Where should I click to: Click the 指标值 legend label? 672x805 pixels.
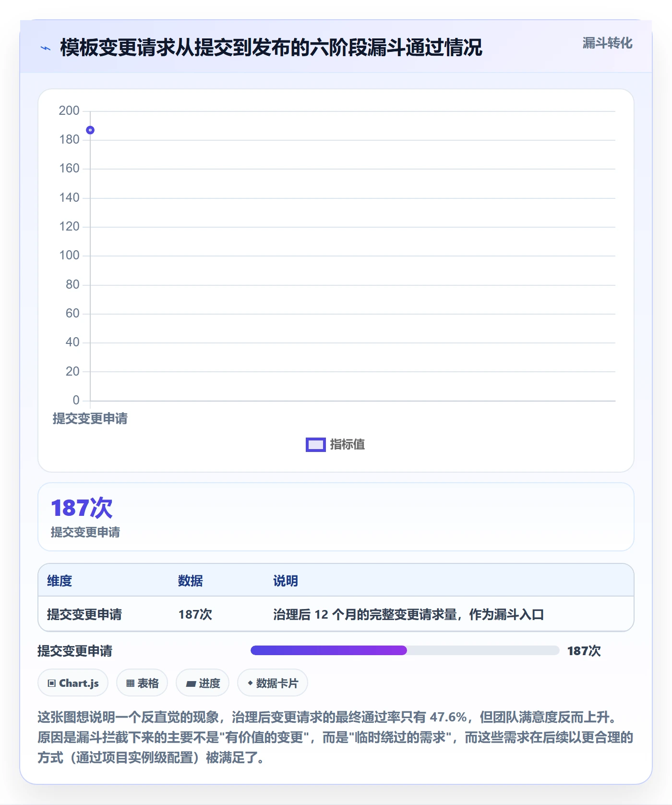tap(348, 445)
